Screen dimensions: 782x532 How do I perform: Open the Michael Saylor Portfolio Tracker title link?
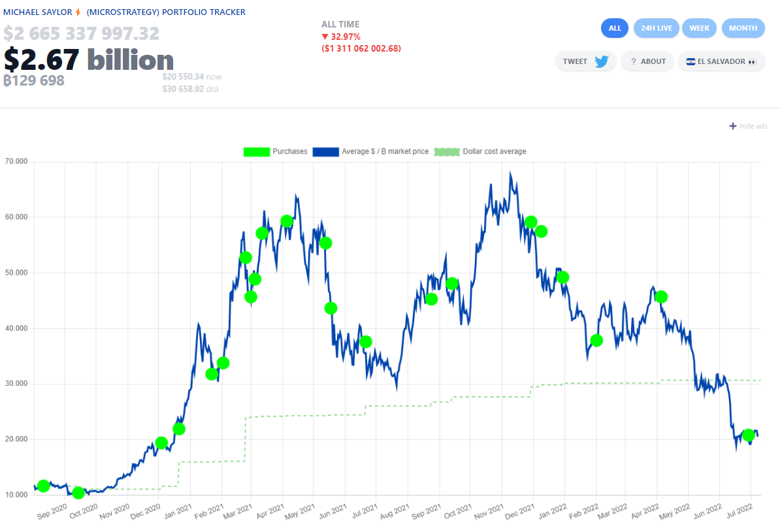124,12
